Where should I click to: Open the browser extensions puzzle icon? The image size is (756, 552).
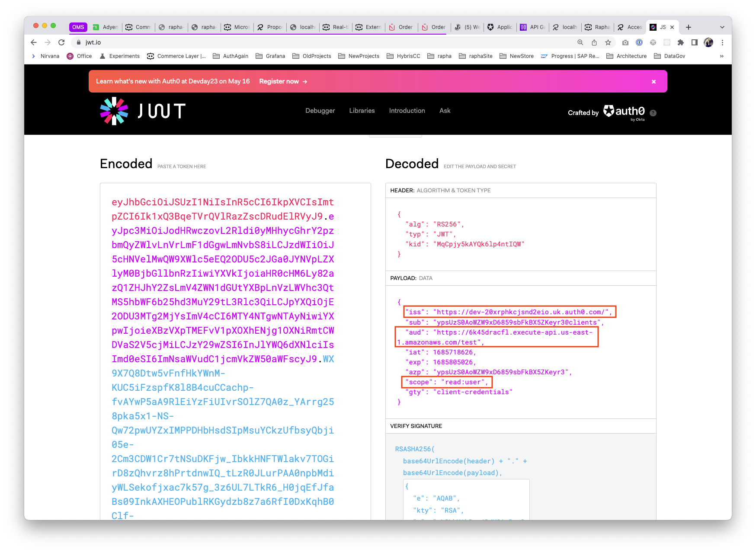click(681, 42)
